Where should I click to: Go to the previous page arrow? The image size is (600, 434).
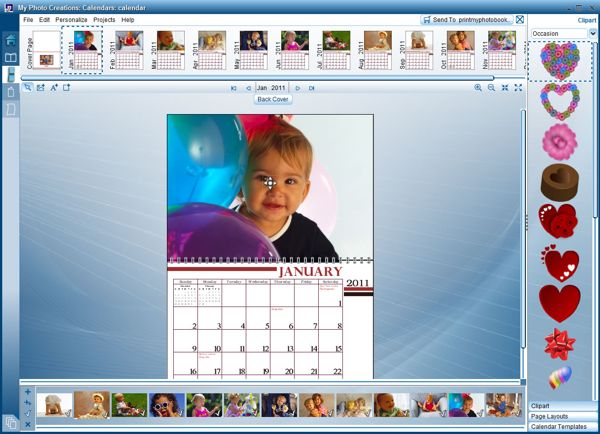click(x=248, y=88)
